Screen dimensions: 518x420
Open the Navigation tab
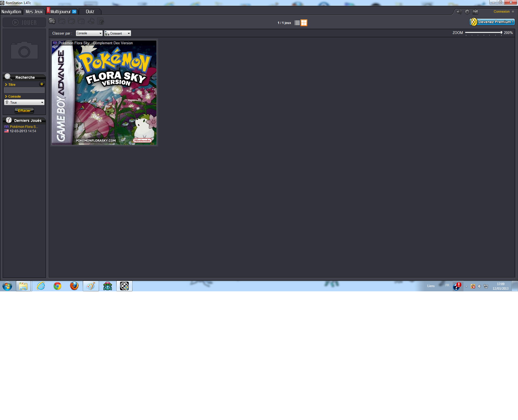[x=11, y=12]
